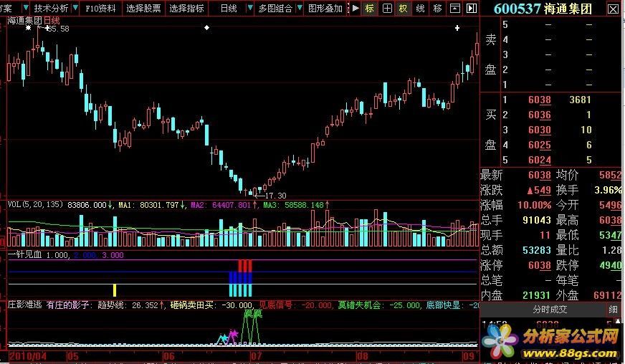The height and width of the screenshot is (364, 625).
Task: Click the 量比 1.28 value
Action: pos(614,250)
